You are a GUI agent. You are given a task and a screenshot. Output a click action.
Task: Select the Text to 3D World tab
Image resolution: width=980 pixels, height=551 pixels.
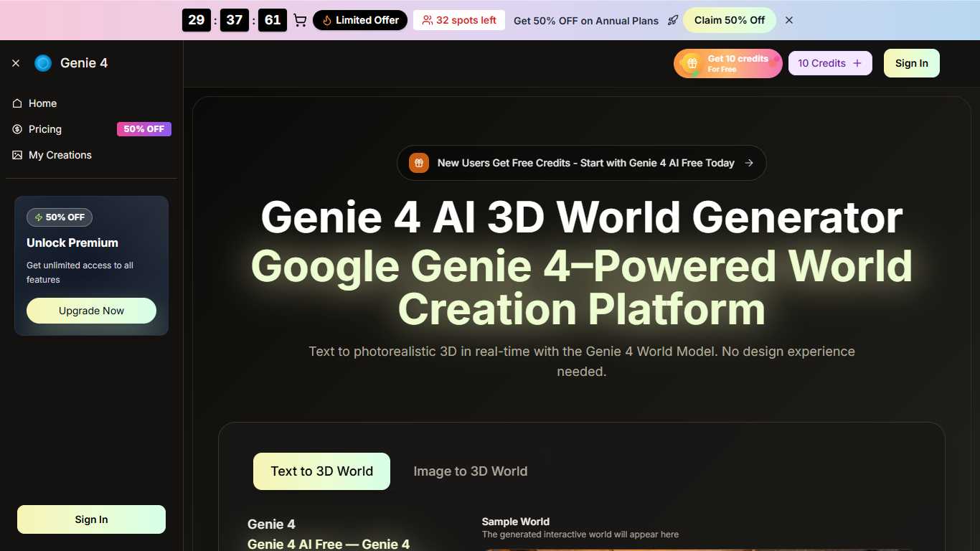[x=321, y=471]
